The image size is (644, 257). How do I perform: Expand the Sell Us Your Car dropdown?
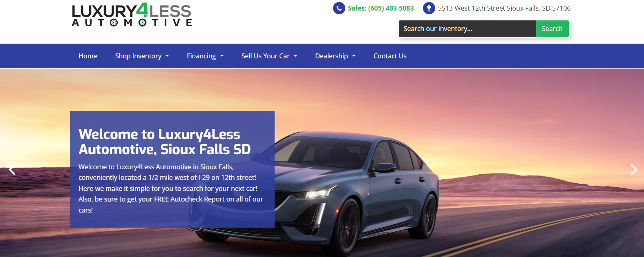pyautogui.click(x=269, y=56)
